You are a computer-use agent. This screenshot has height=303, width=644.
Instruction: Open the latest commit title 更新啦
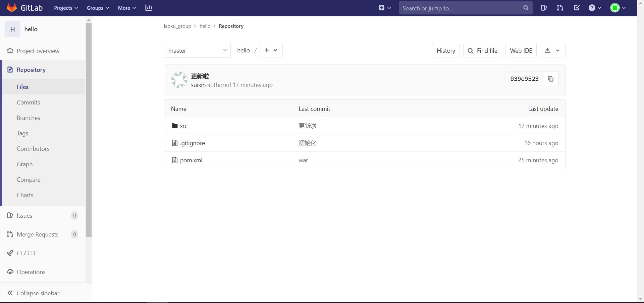coord(200,76)
